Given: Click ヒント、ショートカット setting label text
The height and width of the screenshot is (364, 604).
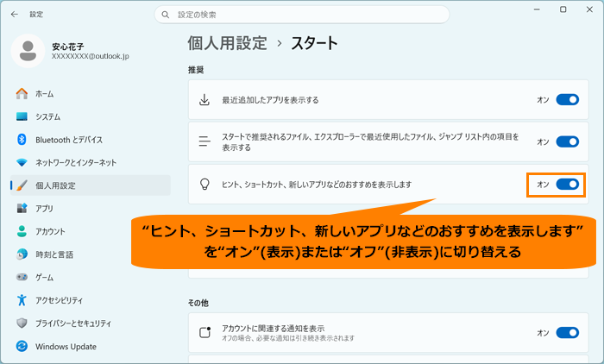Looking at the screenshot, I should click(317, 185).
